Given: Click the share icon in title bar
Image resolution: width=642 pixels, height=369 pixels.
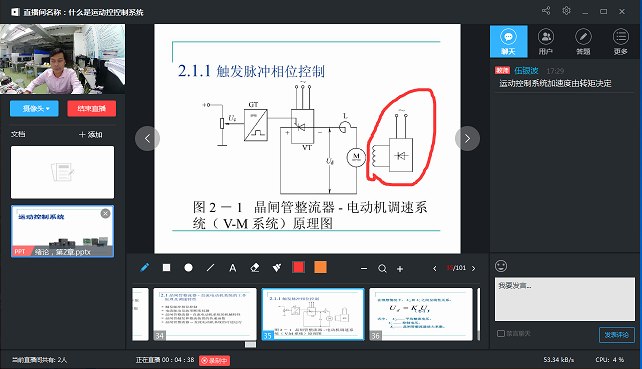Looking at the screenshot, I should coord(546,11).
